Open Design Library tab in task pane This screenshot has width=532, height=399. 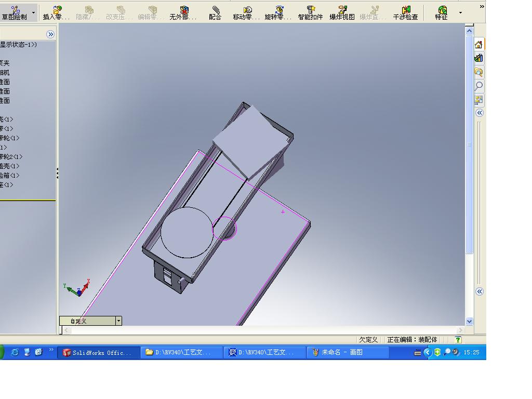point(478,58)
